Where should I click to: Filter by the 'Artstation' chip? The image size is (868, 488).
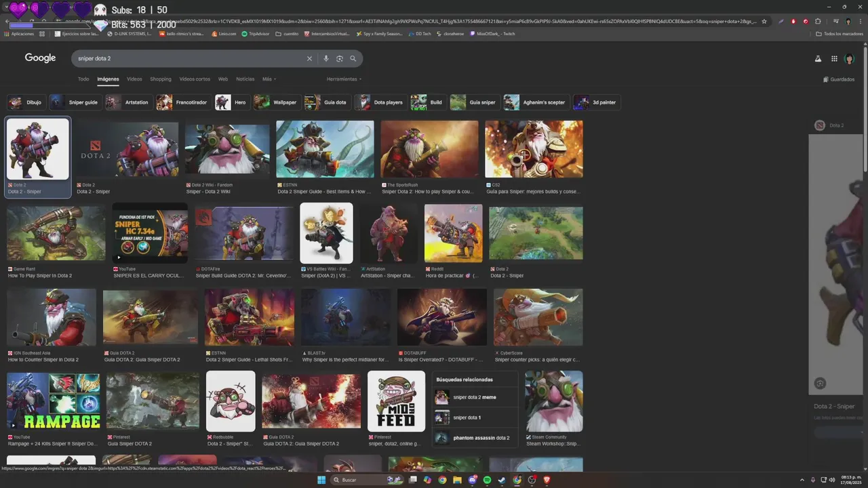pyautogui.click(x=128, y=102)
